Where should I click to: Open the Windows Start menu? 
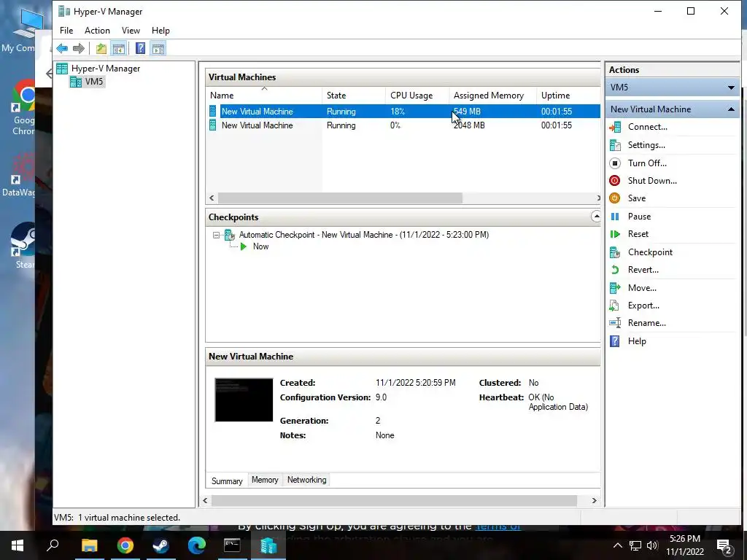click(x=18, y=545)
